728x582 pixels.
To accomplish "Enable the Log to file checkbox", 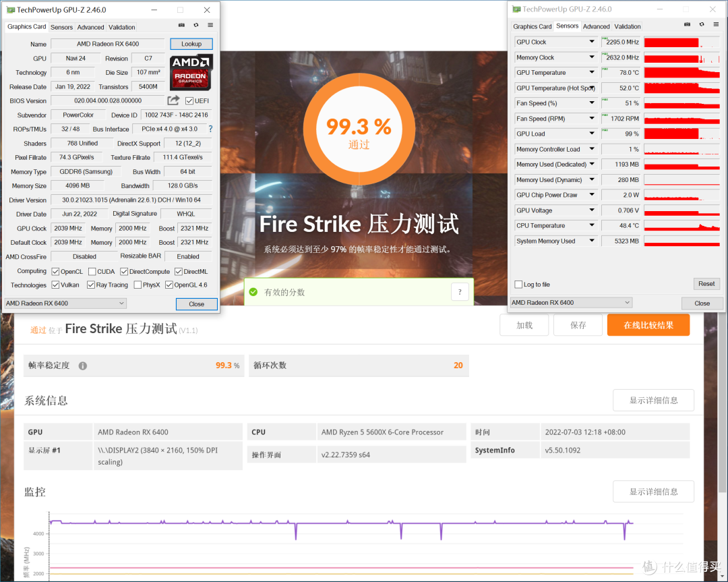I will click(518, 285).
